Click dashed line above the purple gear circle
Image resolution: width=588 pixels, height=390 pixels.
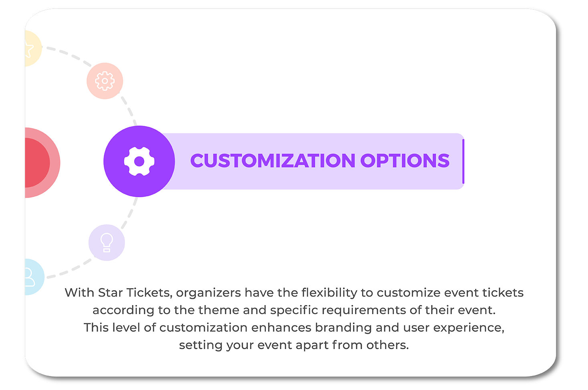pyautogui.click(x=129, y=109)
